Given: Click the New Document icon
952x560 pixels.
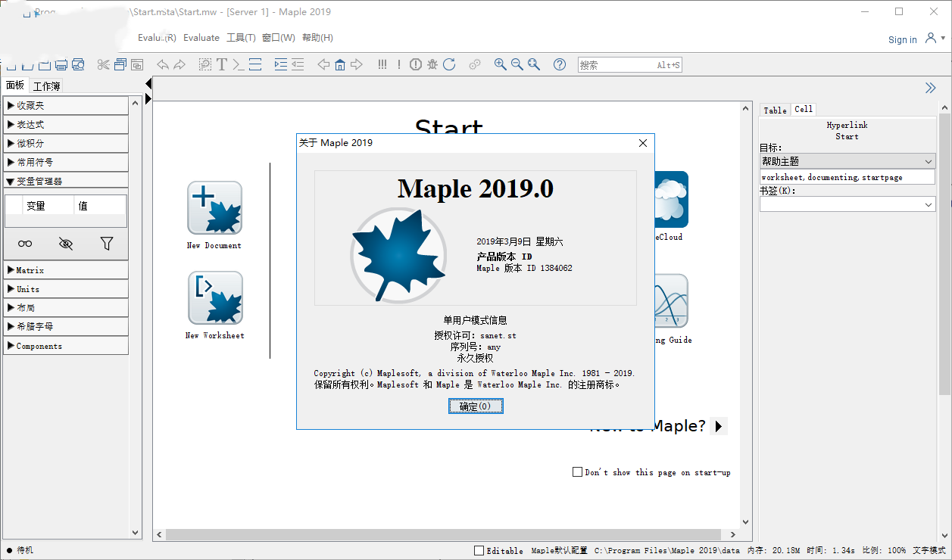Looking at the screenshot, I should click(214, 207).
